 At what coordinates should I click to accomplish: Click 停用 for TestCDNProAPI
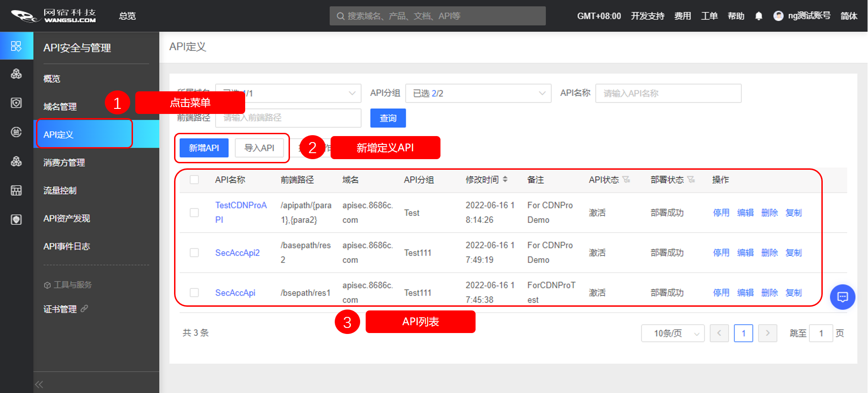point(721,213)
